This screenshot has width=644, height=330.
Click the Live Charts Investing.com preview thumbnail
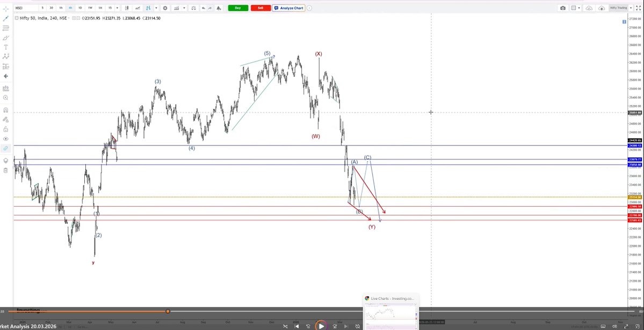coord(391,312)
